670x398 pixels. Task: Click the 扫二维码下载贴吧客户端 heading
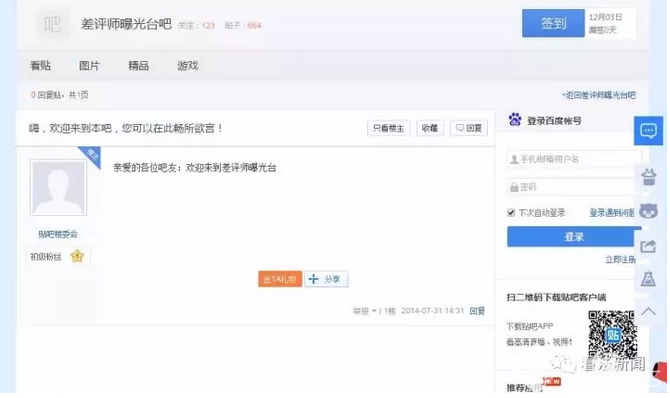pos(556,297)
